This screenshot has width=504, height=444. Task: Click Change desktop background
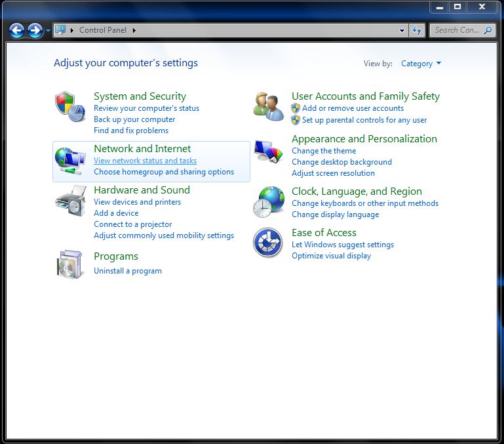tap(341, 162)
